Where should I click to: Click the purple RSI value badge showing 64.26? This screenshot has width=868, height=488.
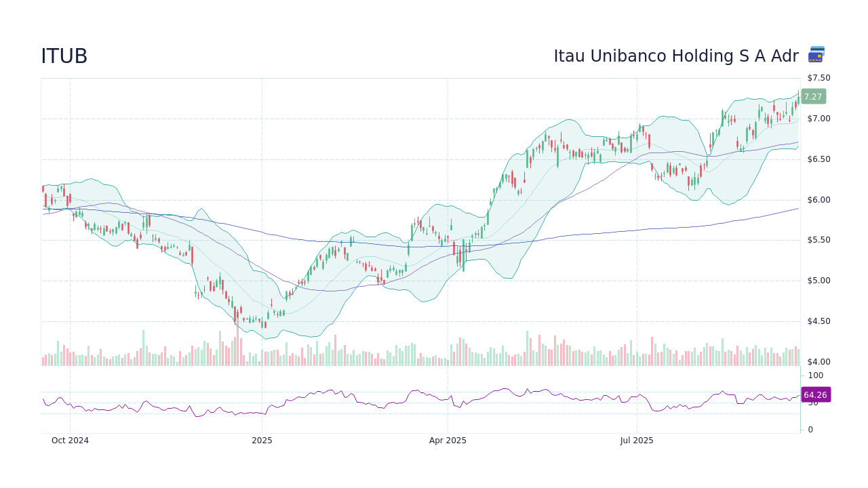coord(815,394)
